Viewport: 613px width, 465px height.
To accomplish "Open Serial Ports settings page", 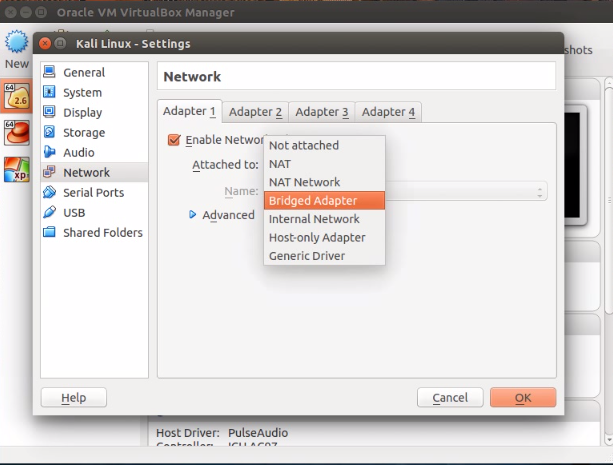I will coord(94,192).
